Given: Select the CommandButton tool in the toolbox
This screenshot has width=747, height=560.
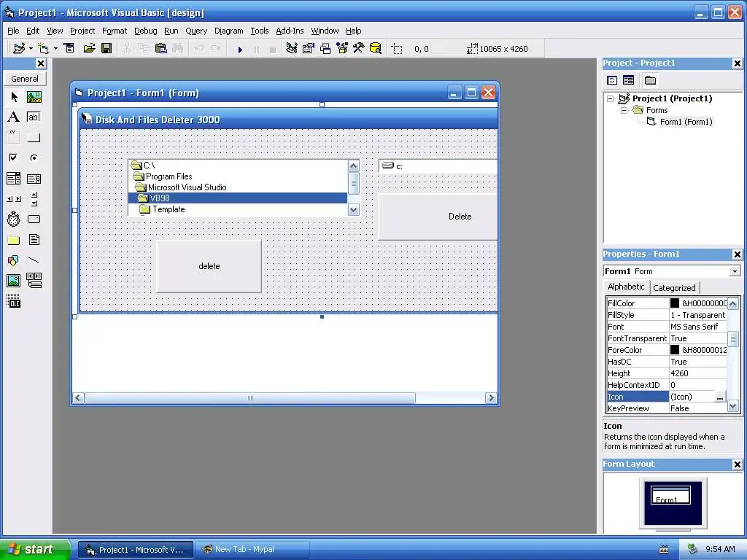Looking at the screenshot, I should tap(34, 138).
